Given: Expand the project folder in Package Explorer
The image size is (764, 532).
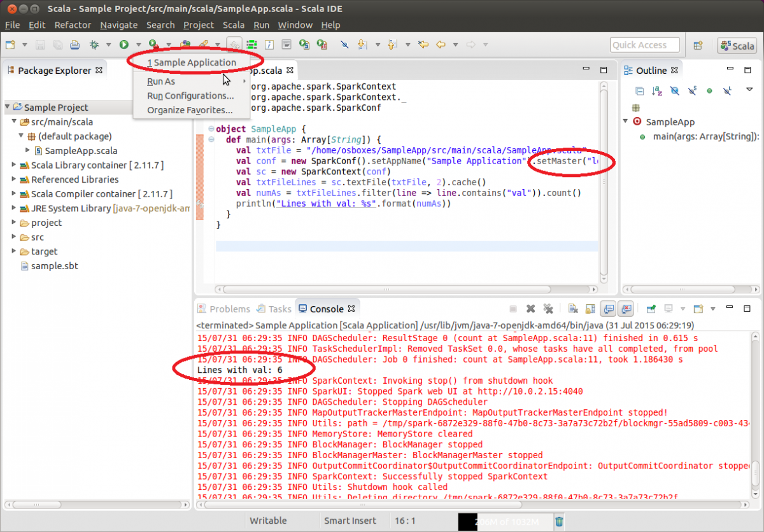Looking at the screenshot, I should (x=15, y=223).
